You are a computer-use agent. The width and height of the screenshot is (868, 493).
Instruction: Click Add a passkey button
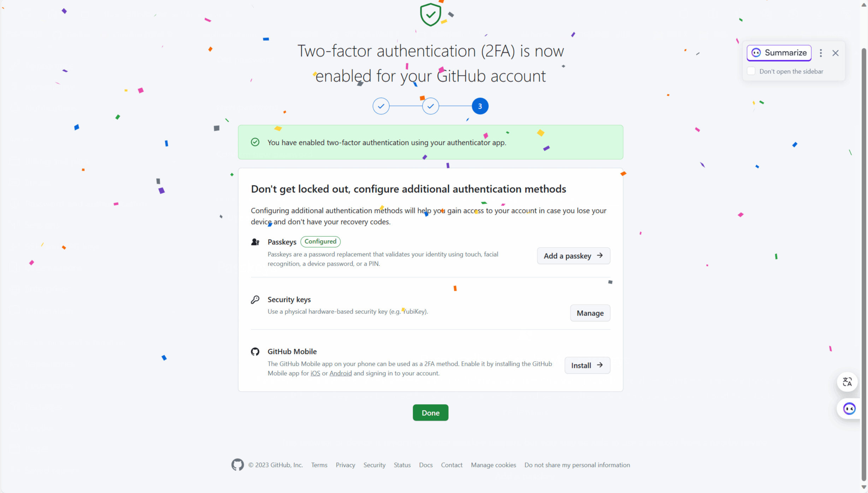click(x=573, y=256)
